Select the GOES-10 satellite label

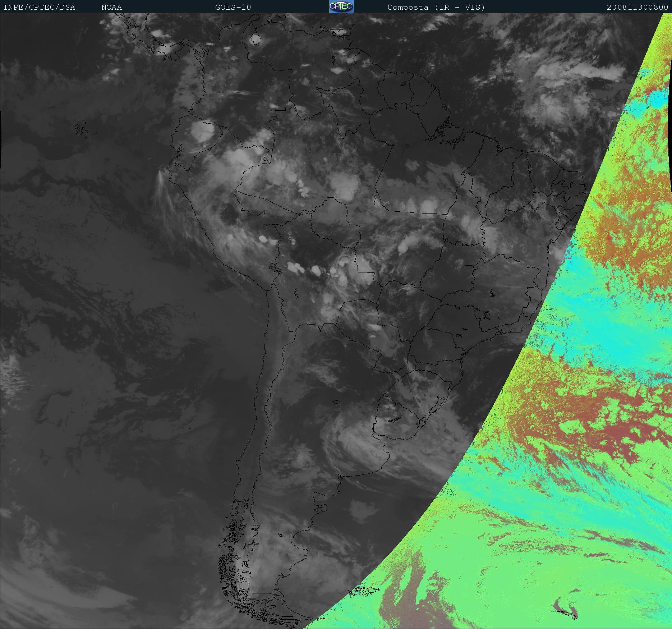coord(233,7)
